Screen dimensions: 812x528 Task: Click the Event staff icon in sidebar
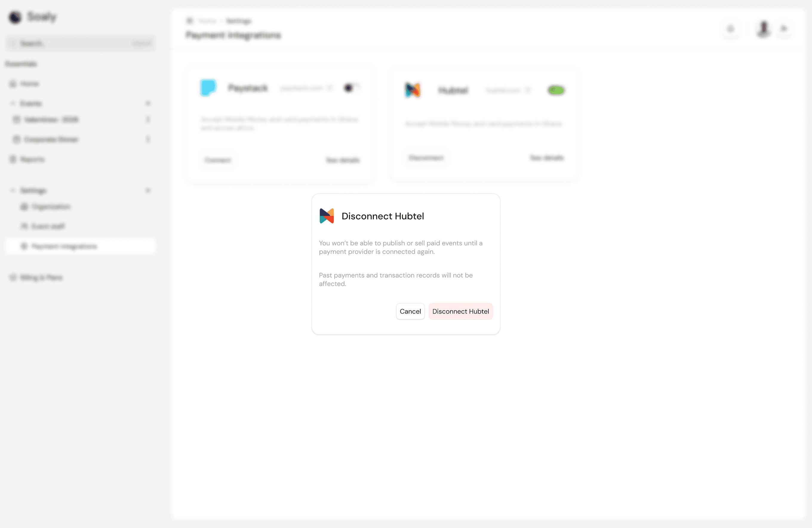point(24,226)
